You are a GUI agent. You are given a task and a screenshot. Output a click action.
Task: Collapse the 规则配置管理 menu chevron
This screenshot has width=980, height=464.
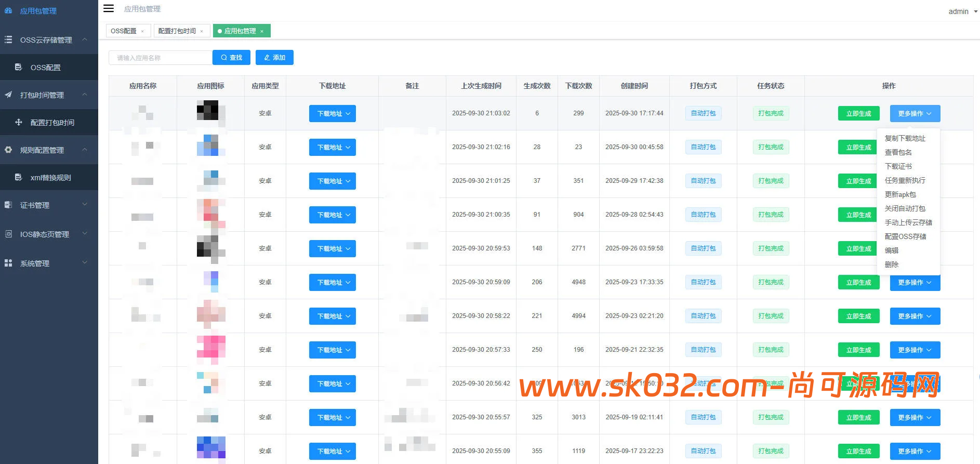click(85, 150)
